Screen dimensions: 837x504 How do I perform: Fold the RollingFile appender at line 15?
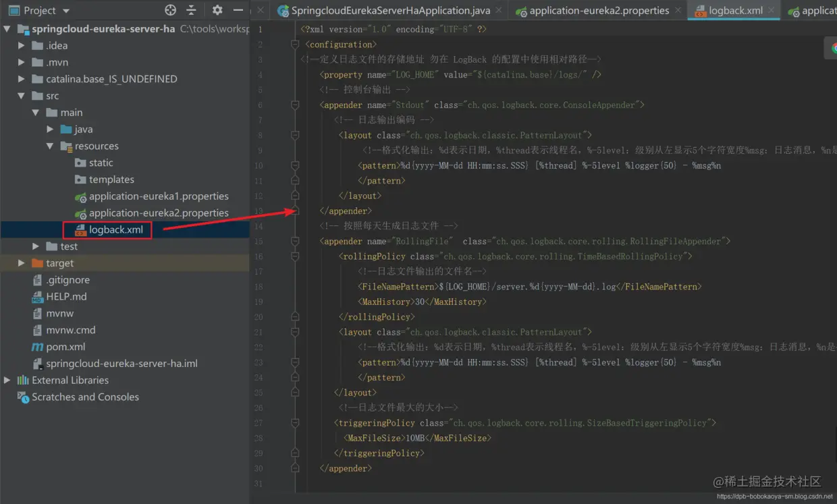tap(295, 241)
